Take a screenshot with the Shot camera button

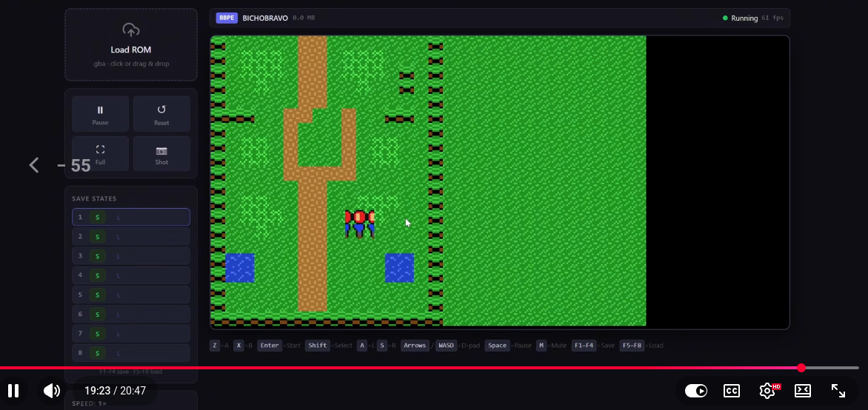pyautogui.click(x=161, y=154)
